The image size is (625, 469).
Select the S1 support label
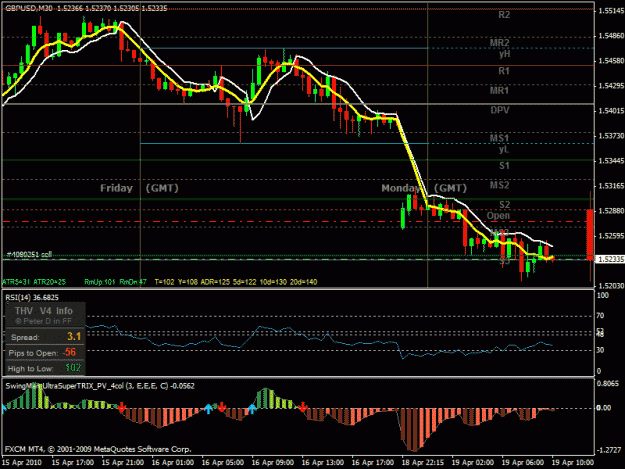504,165
